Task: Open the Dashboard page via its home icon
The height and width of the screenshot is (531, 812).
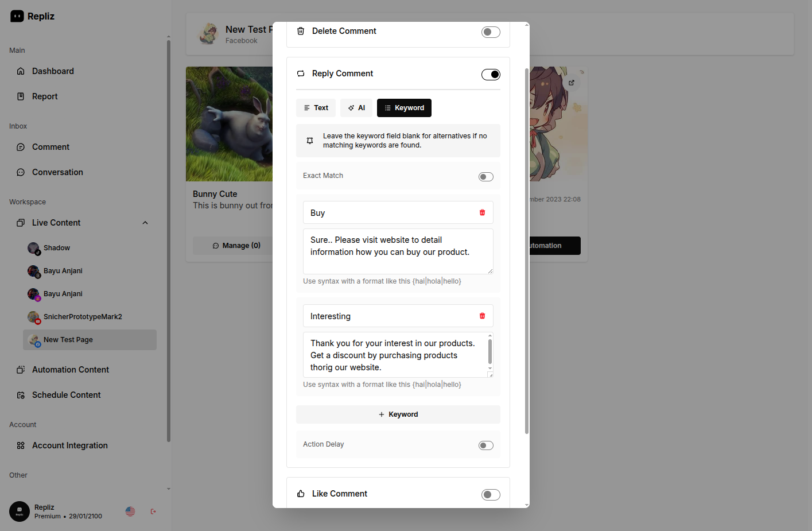Action: tap(21, 71)
